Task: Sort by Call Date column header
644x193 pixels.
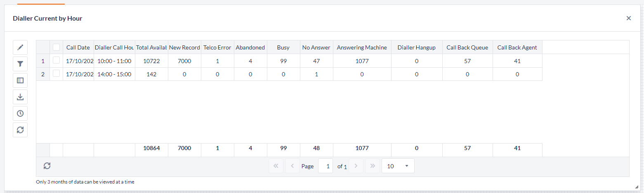Action: coord(78,47)
